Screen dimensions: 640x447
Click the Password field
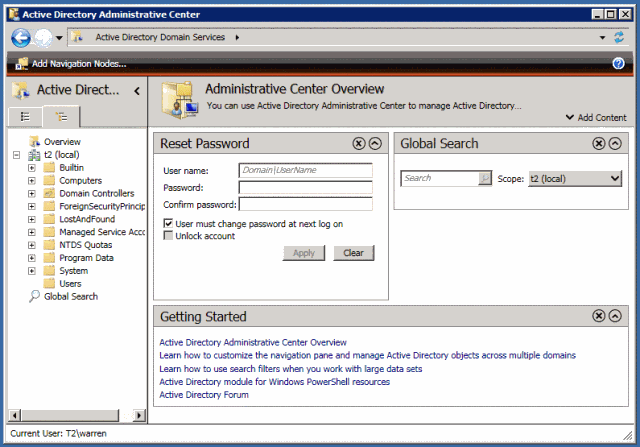point(305,187)
